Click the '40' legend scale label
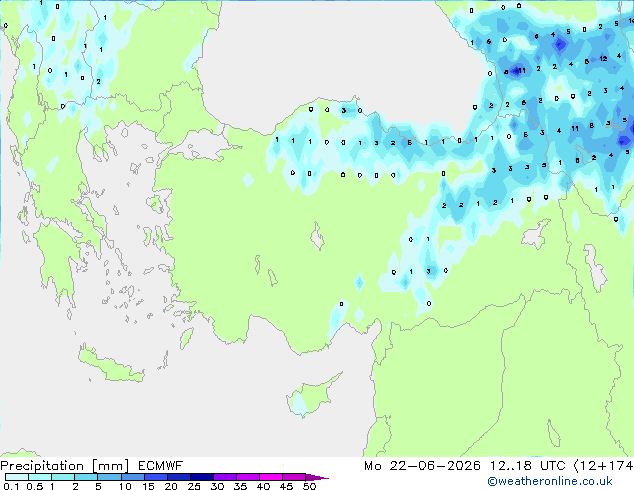The height and width of the screenshot is (490, 634). (x=263, y=486)
